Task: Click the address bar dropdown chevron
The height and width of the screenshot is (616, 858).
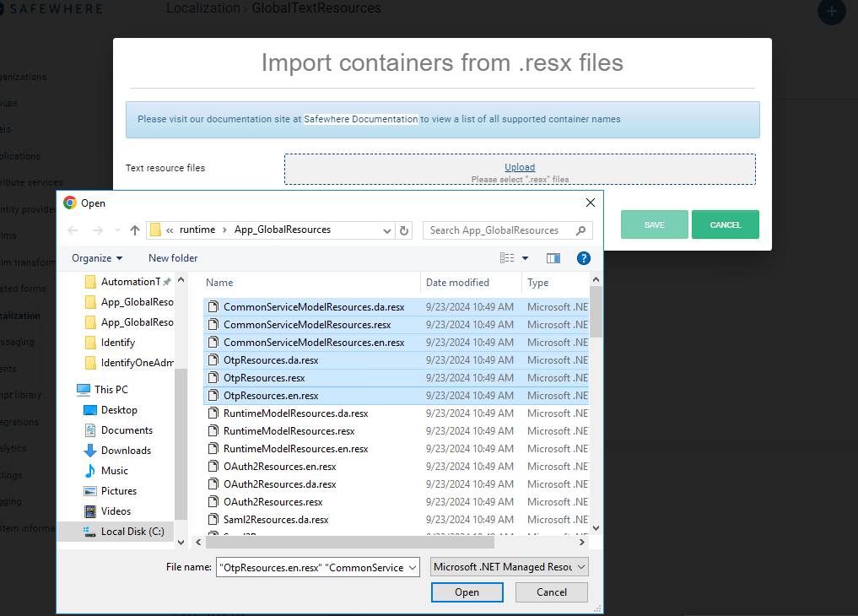Action: 386,230
